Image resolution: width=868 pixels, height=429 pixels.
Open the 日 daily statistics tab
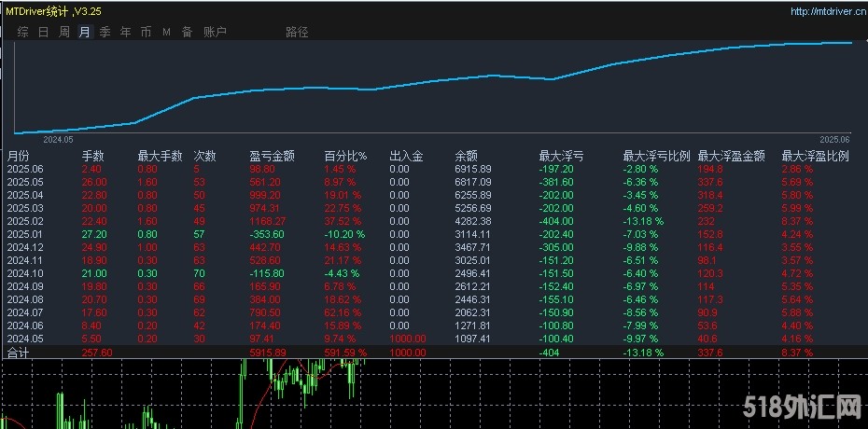point(43,32)
